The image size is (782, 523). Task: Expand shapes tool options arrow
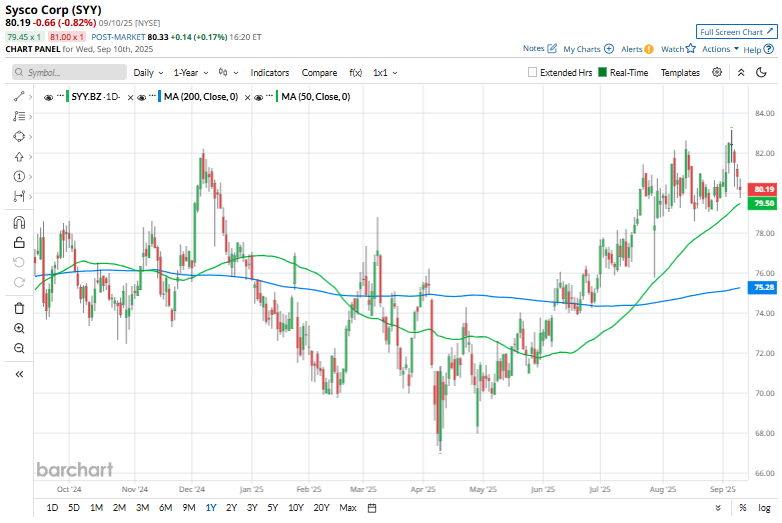(30, 136)
